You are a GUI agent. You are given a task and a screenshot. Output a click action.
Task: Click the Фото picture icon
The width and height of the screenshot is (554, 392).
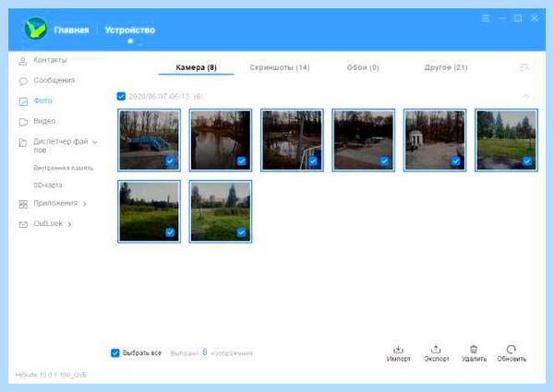coord(23,101)
